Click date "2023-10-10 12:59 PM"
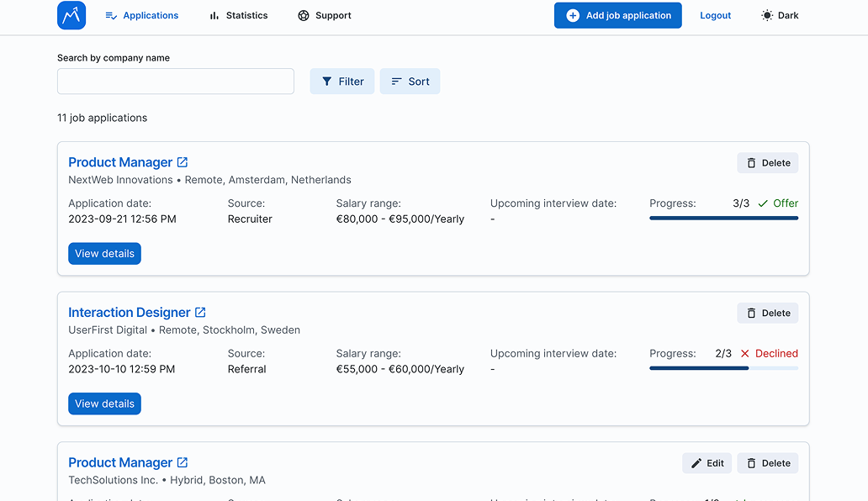 (122, 369)
